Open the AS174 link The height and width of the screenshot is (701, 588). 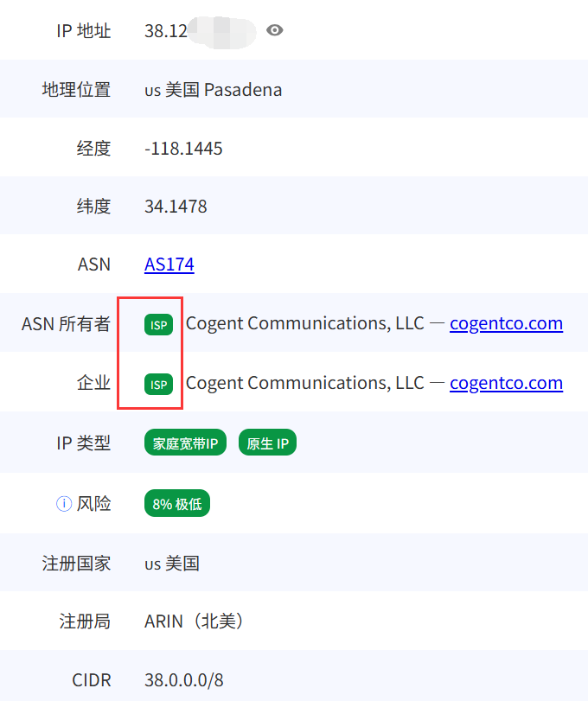(x=169, y=264)
